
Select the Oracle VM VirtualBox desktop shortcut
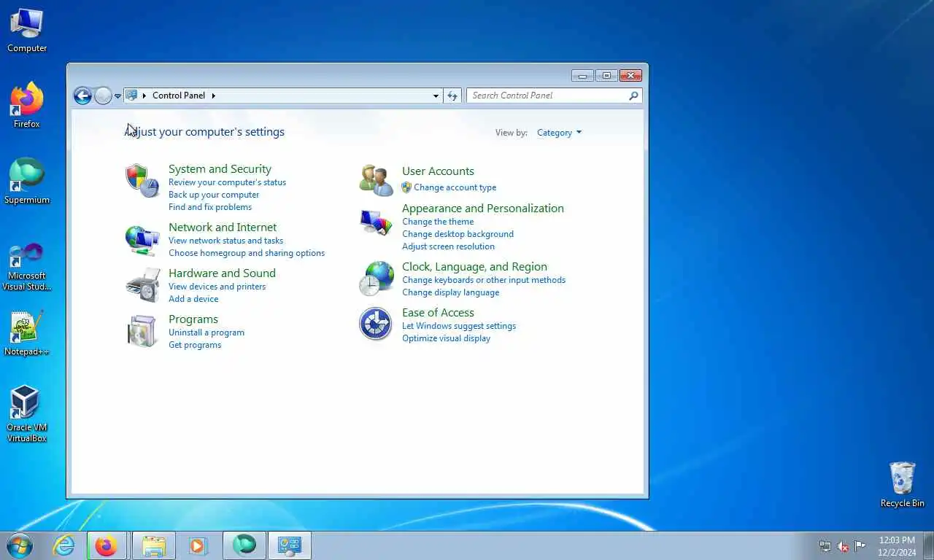click(x=27, y=414)
